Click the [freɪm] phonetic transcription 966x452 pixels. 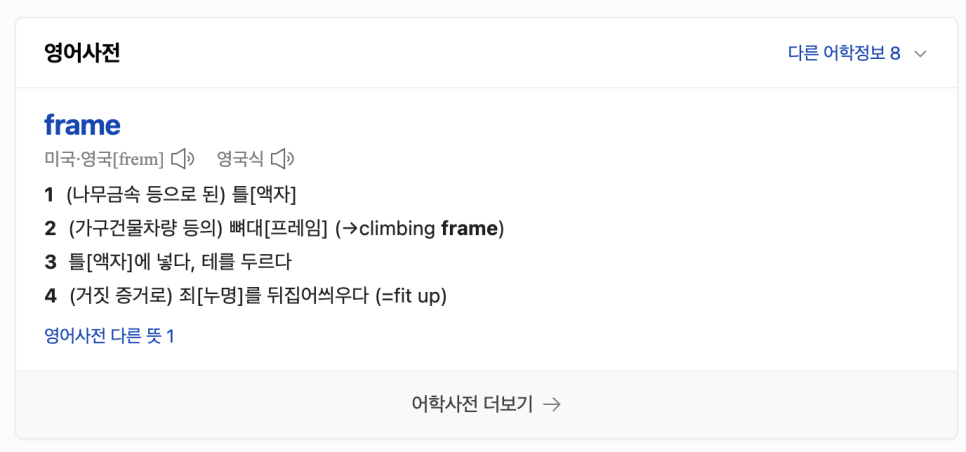139,160
